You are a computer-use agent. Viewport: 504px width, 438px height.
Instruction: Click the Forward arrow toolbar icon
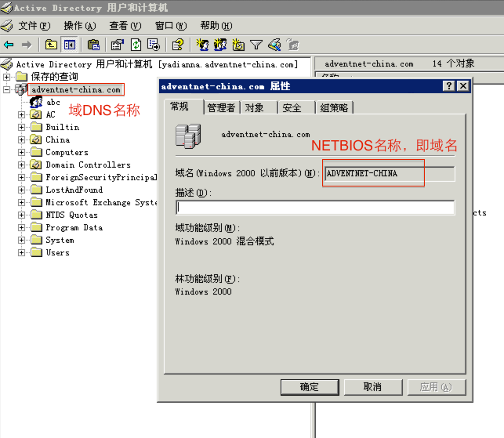point(27,45)
